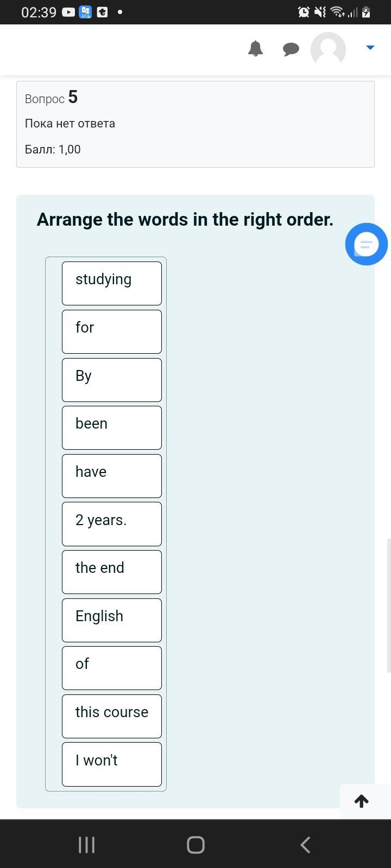Open the messages speech bubble icon
Viewport: 391px width, 868px height.
coord(291,49)
